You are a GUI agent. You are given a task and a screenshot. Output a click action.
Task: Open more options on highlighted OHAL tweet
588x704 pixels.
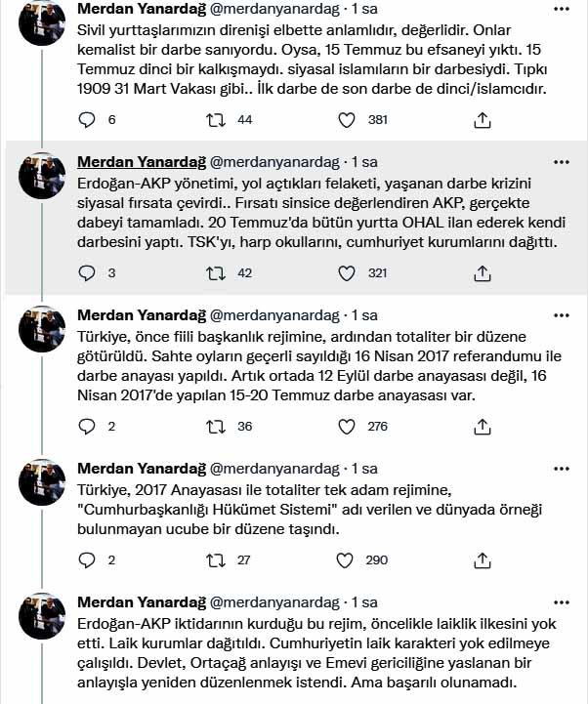click(x=562, y=161)
